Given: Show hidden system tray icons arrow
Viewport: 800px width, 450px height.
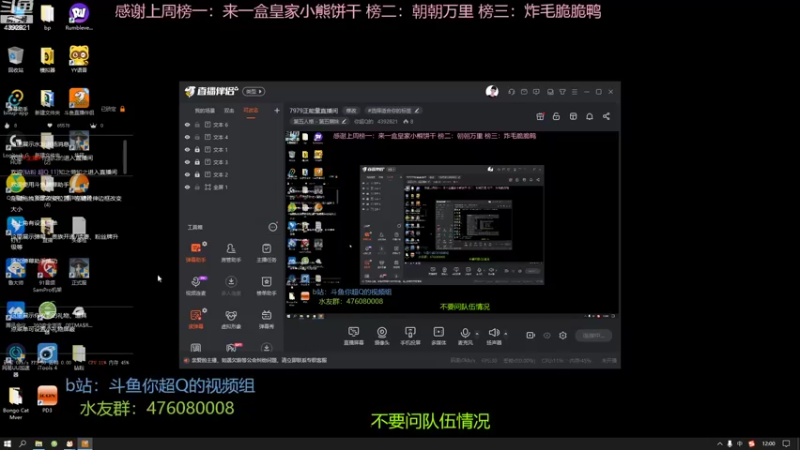Looking at the screenshot, I should click(x=719, y=444).
